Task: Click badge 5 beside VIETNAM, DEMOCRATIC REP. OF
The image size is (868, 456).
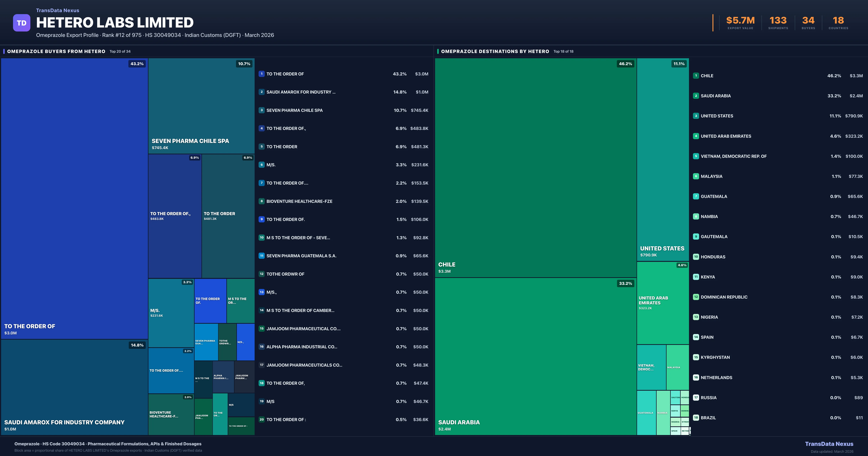Action: tap(696, 156)
